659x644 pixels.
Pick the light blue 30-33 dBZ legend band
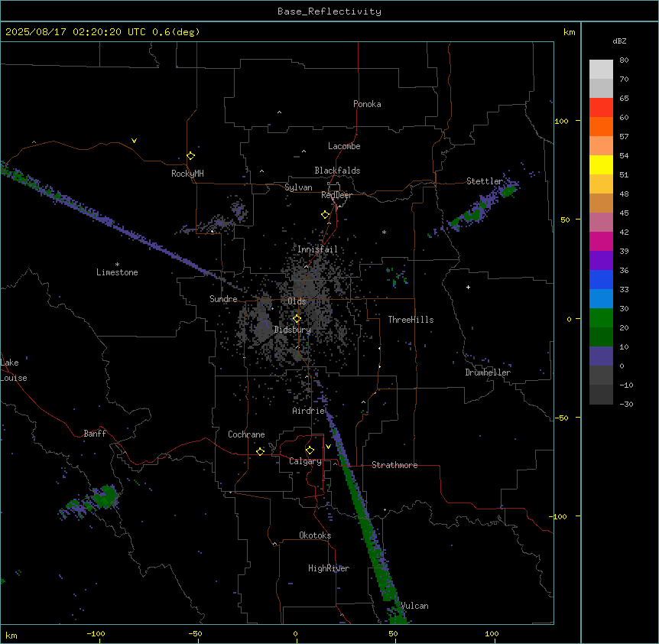pyautogui.click(x=601, y=298)
